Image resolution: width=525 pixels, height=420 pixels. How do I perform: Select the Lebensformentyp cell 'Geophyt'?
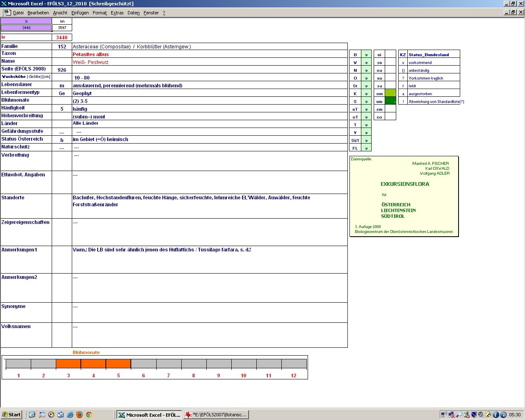[210, 93]
